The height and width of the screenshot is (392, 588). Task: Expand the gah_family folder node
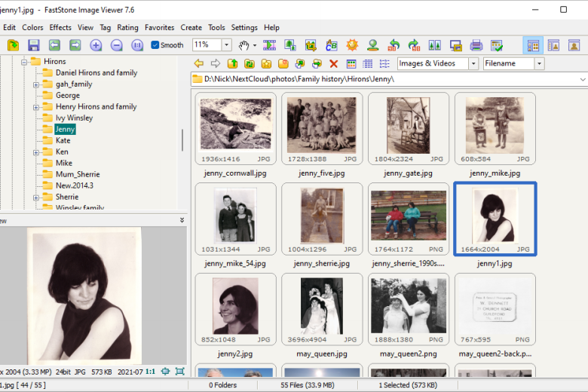click(x=36, y=84)
